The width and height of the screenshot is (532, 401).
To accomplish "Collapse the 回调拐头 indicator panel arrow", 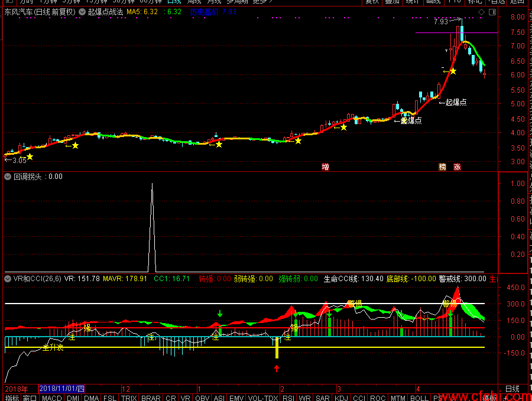I will 8,177.
